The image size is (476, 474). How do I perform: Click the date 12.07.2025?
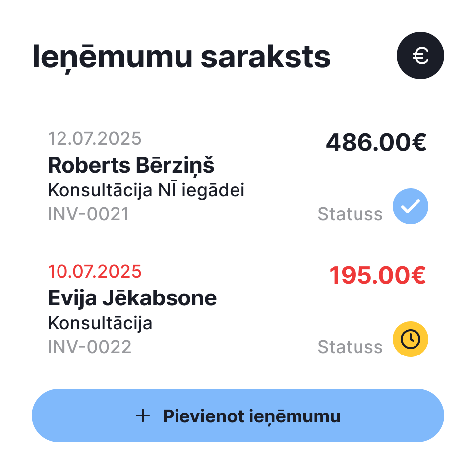pyautogui.click(x=95, y=138)
